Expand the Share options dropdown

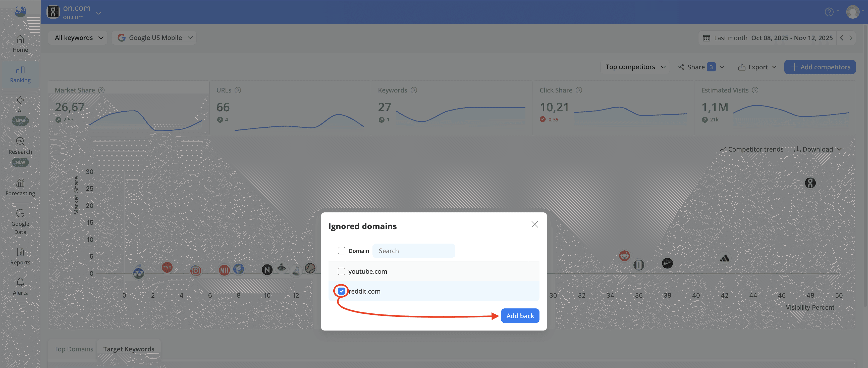tap(722, 67)
